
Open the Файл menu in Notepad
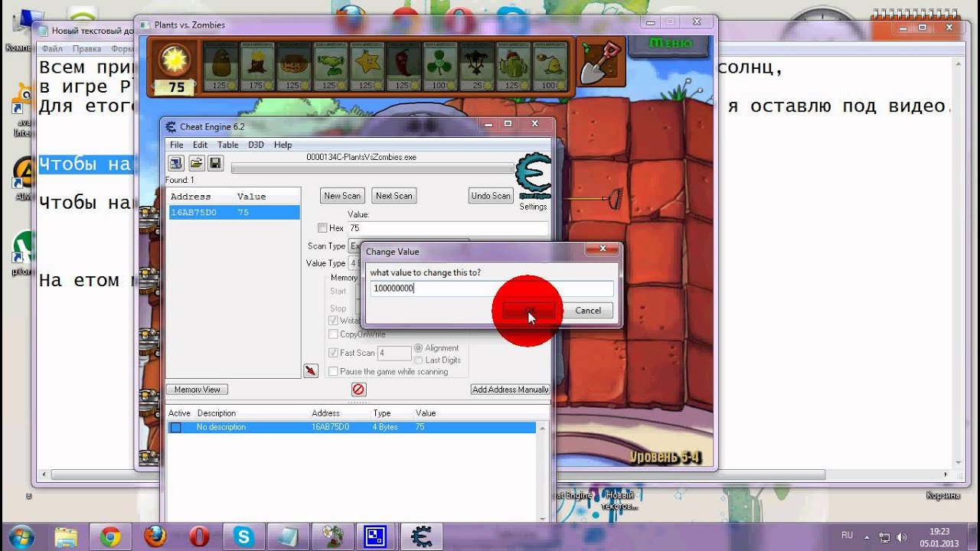tap(53, 48)
